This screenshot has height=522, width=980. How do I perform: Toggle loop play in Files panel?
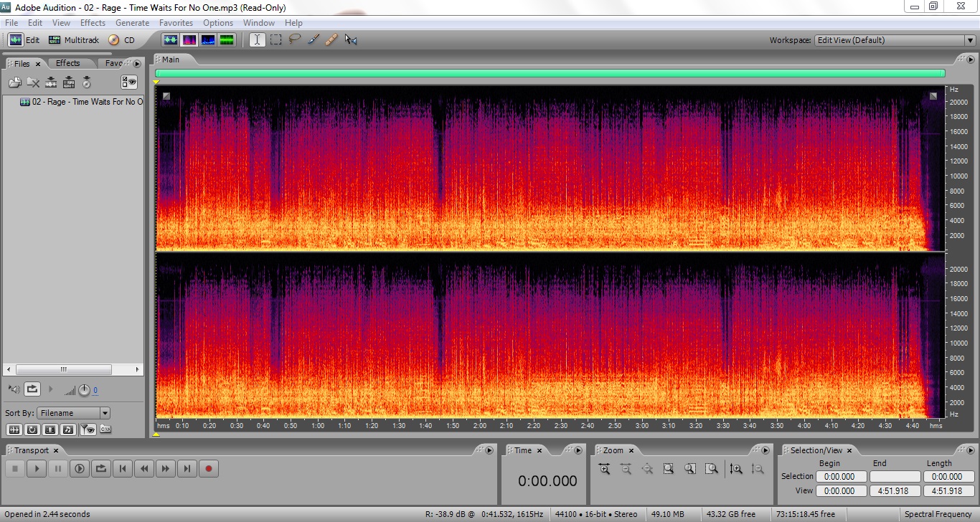tap(32, 389)
